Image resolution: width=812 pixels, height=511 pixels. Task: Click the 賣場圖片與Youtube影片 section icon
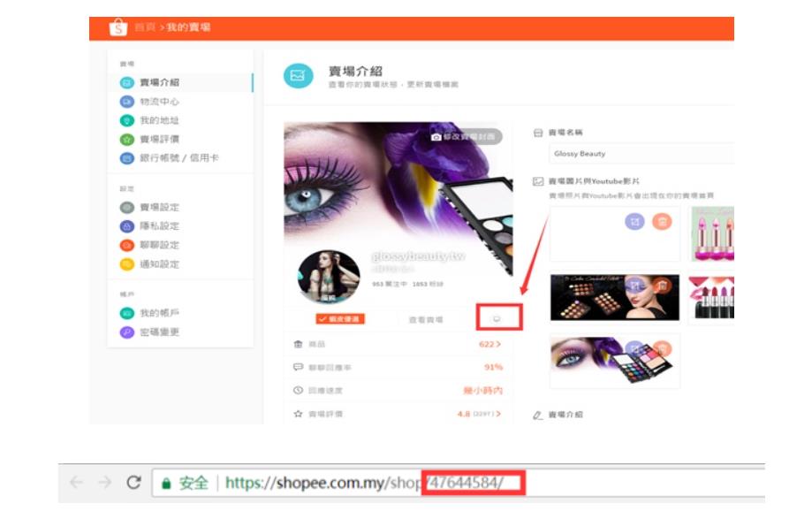(x=538, y=181)
